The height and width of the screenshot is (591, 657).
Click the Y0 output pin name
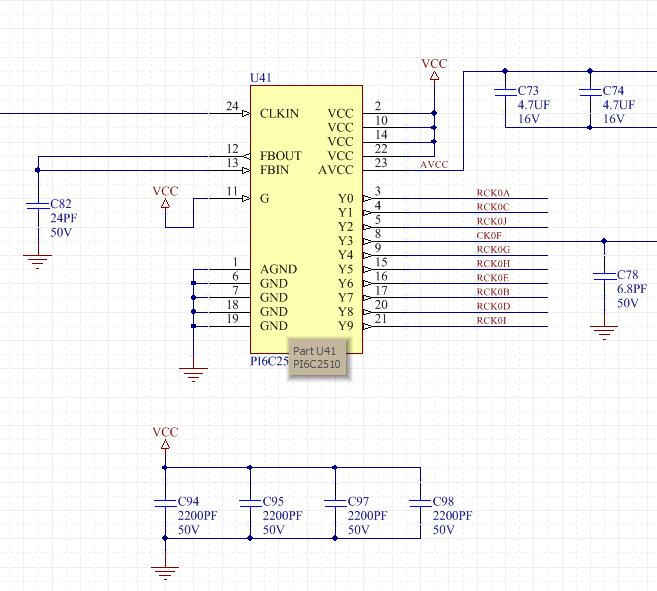[346, 198]
